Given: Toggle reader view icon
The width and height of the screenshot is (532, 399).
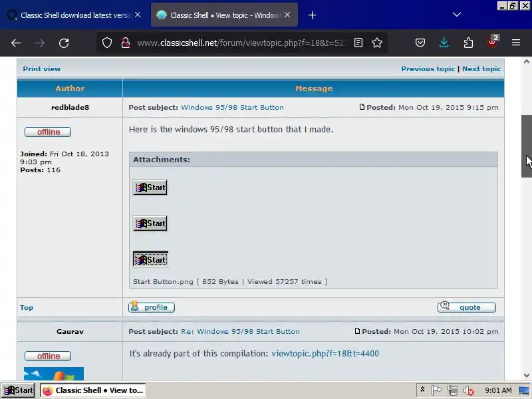Looking at the screenshot, I should (358, 43).
